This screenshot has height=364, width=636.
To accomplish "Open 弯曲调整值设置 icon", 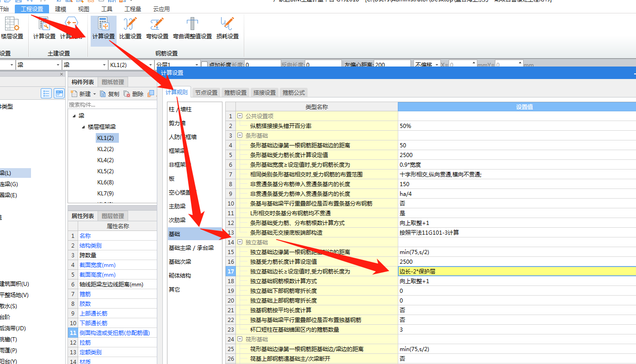I will (192, 28).
